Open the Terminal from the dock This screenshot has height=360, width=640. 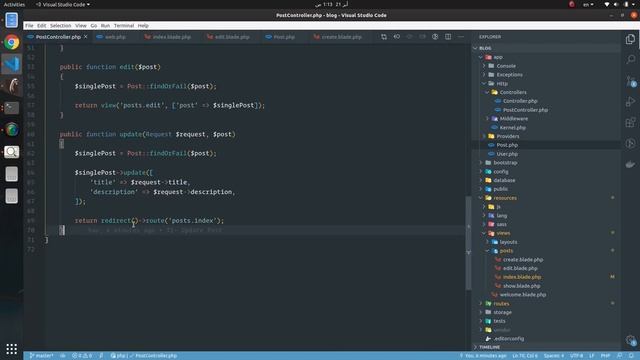coord(12,108)
